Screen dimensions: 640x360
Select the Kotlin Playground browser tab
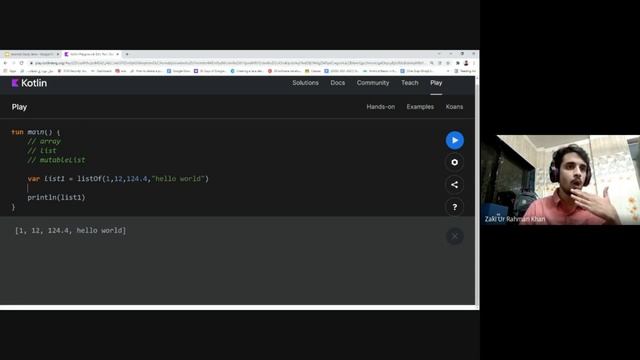pos(91,54)
